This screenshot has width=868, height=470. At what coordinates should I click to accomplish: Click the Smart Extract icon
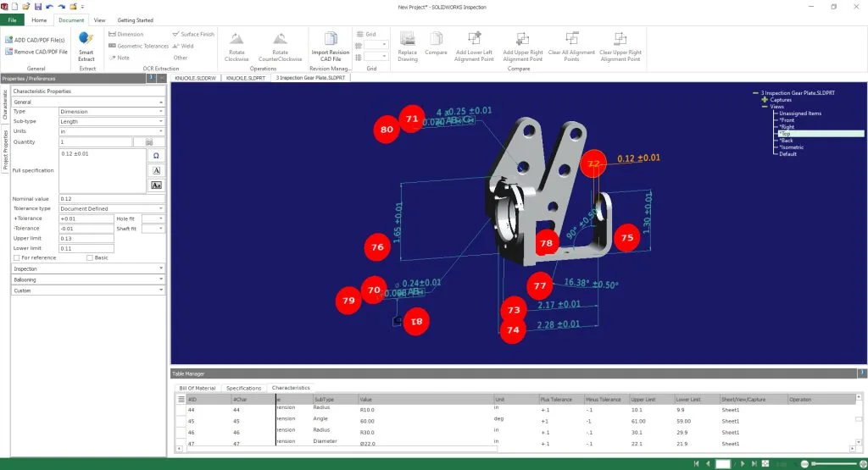click(86, 39)
